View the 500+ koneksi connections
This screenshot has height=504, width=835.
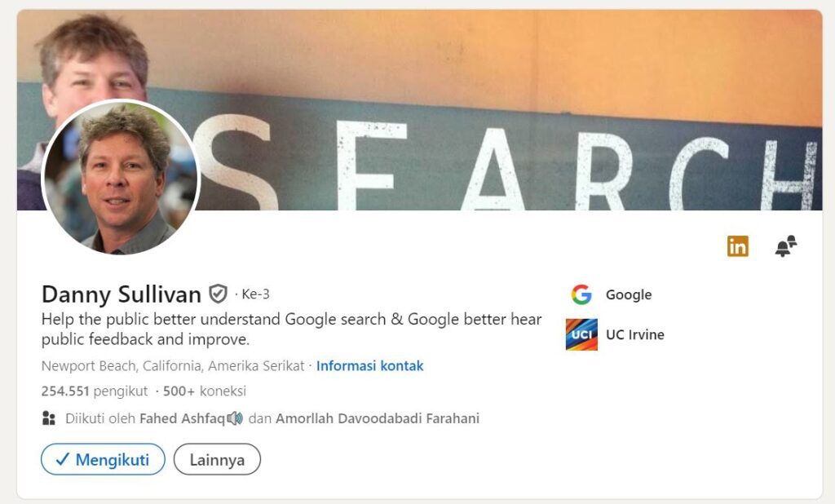[x=205, y=391]
